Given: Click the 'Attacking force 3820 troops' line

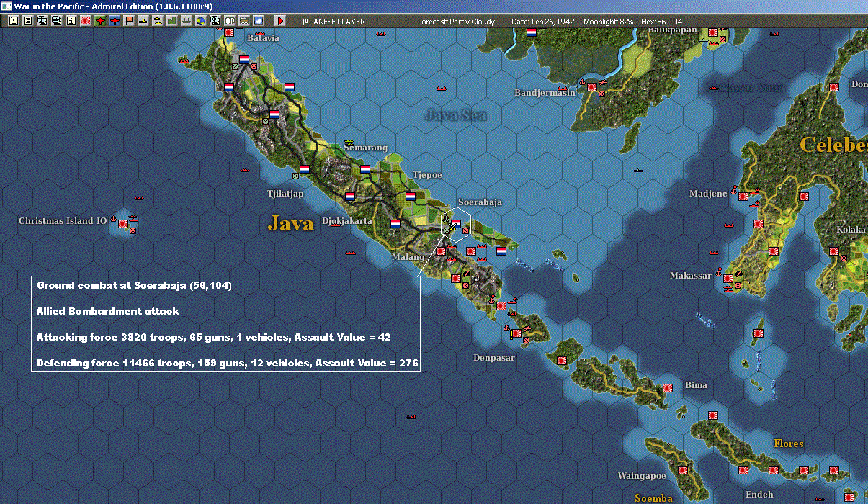Looking at the screenshot, I should click(213, 336).
